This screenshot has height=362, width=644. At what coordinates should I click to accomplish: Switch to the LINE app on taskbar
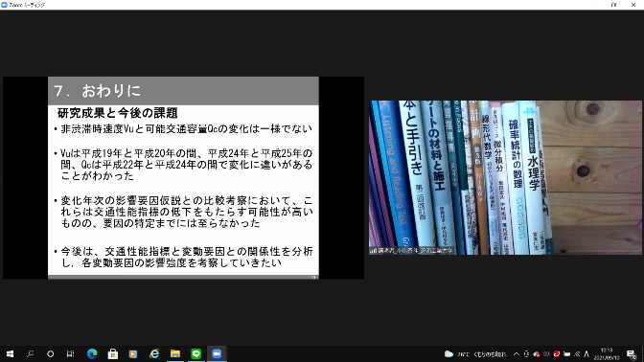coord(195,353)
